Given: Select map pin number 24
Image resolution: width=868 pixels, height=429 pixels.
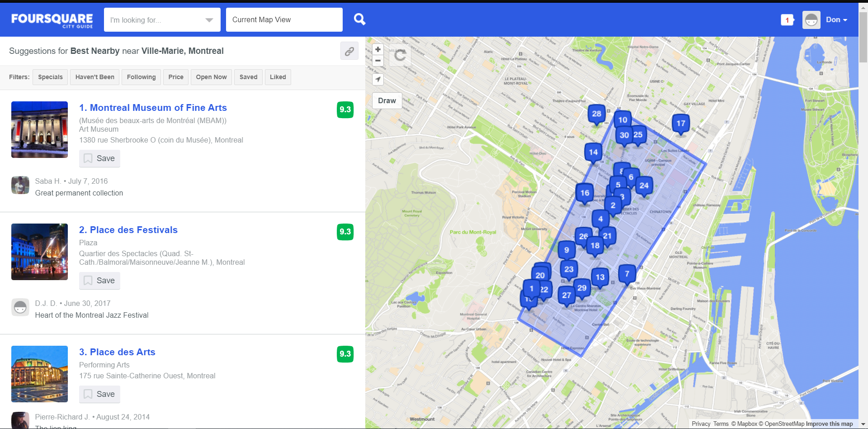Looking at the screenshot, I should (644, 186).
